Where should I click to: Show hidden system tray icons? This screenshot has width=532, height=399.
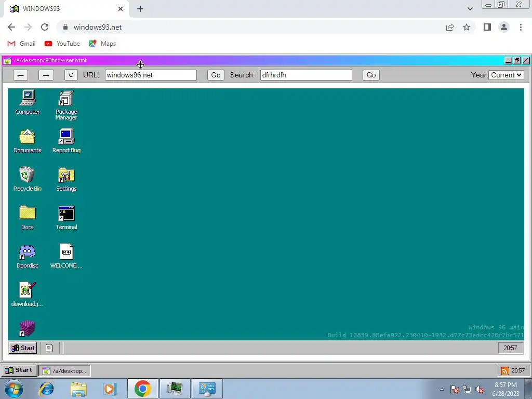442,390
